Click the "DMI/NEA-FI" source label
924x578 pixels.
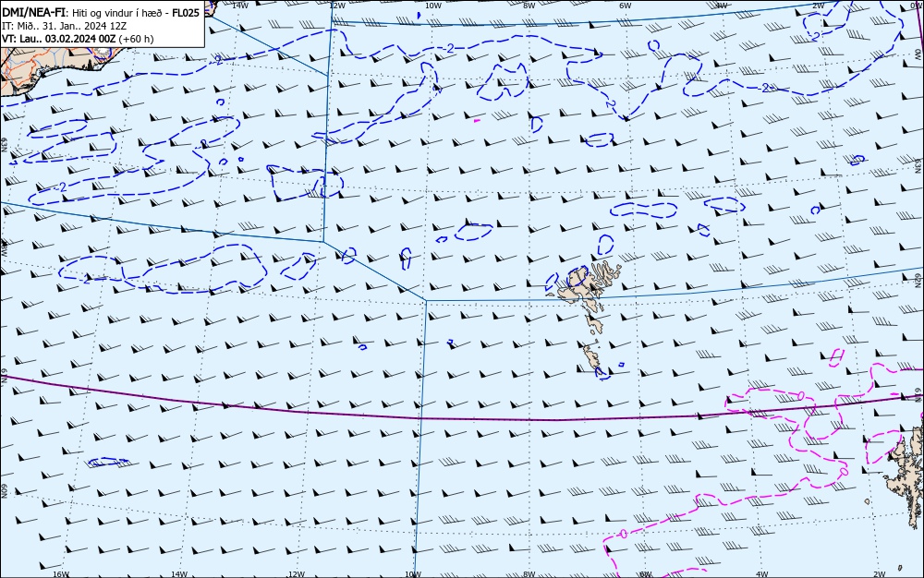point(33,13)
